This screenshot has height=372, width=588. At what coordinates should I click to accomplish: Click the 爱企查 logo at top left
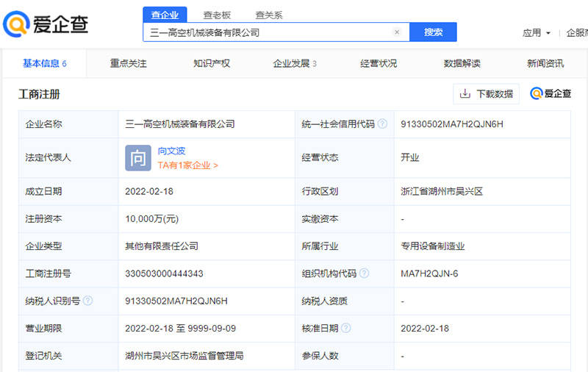point(46,24)
